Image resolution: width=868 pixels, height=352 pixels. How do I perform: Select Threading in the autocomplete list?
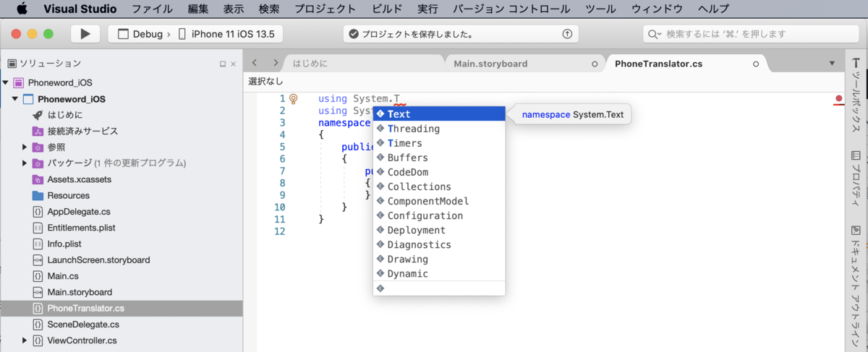click(413, 129)
